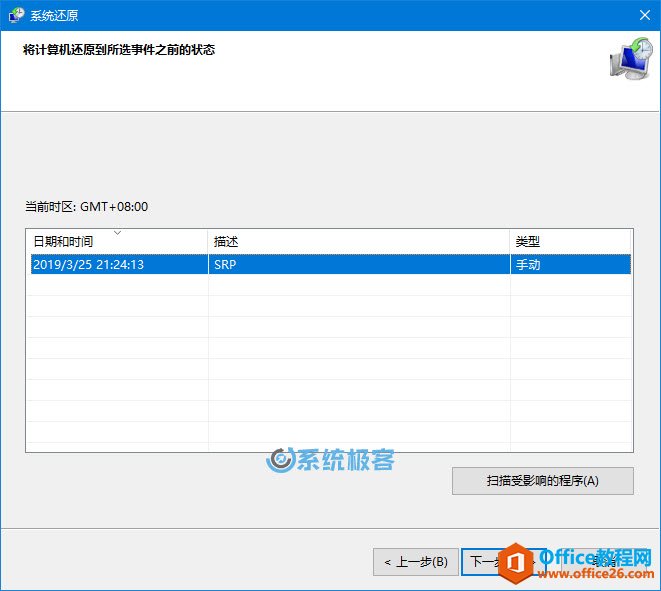This screenshot has width=661, height=591.
Task: Click the System Restore title bar icon
Action: (17, 15)
